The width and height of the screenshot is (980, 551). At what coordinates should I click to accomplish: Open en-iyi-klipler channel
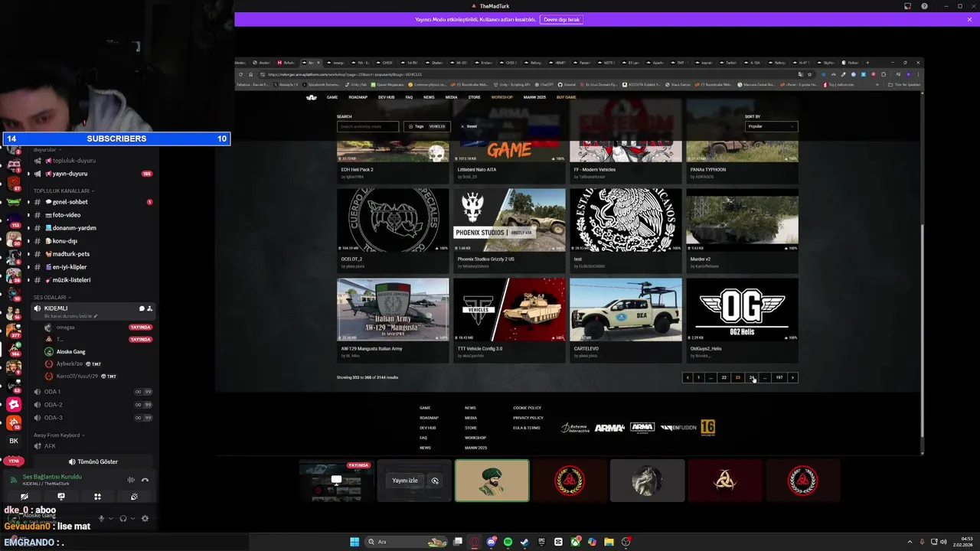92,267
